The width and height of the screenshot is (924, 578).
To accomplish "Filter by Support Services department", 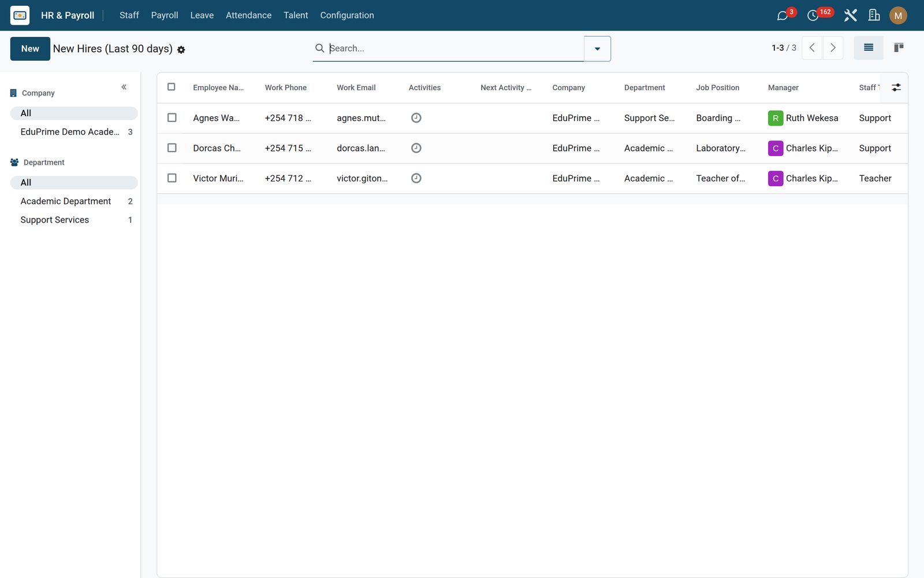I will pyautogui.click(x=74, y=220).
